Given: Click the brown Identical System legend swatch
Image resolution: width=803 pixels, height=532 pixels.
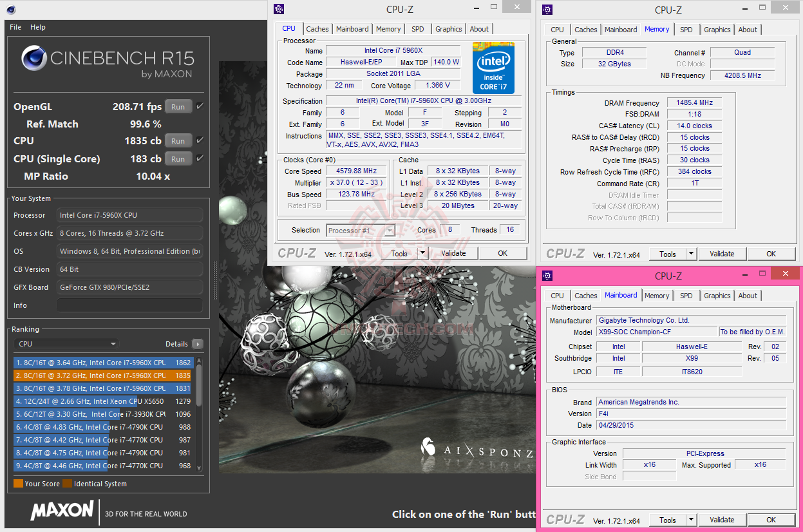Looking at the screenshot, I should (67, 484).
